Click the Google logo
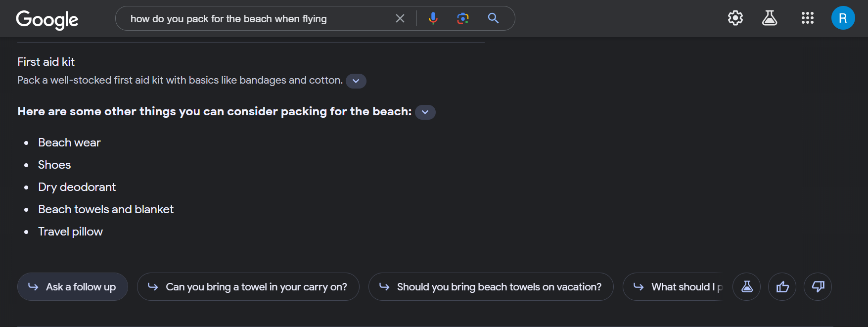Image resolution: width=868 pixels, height=327 pixels. 47,19
